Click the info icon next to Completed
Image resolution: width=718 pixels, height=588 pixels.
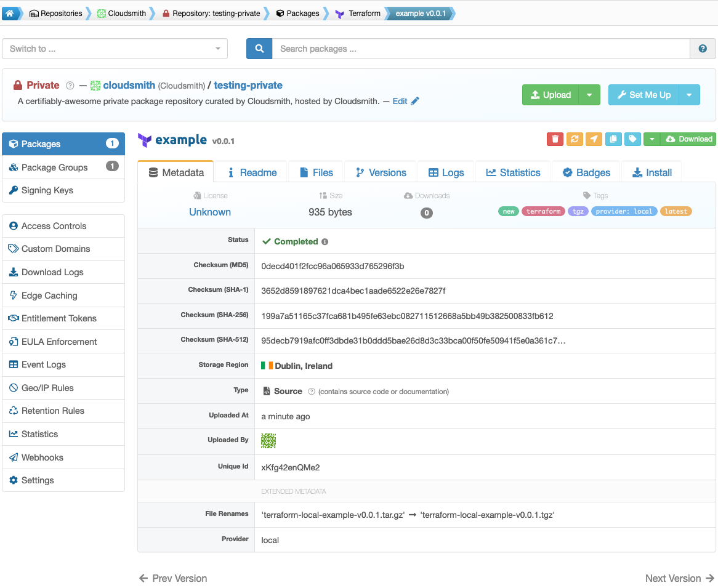[x=325, y=242]
